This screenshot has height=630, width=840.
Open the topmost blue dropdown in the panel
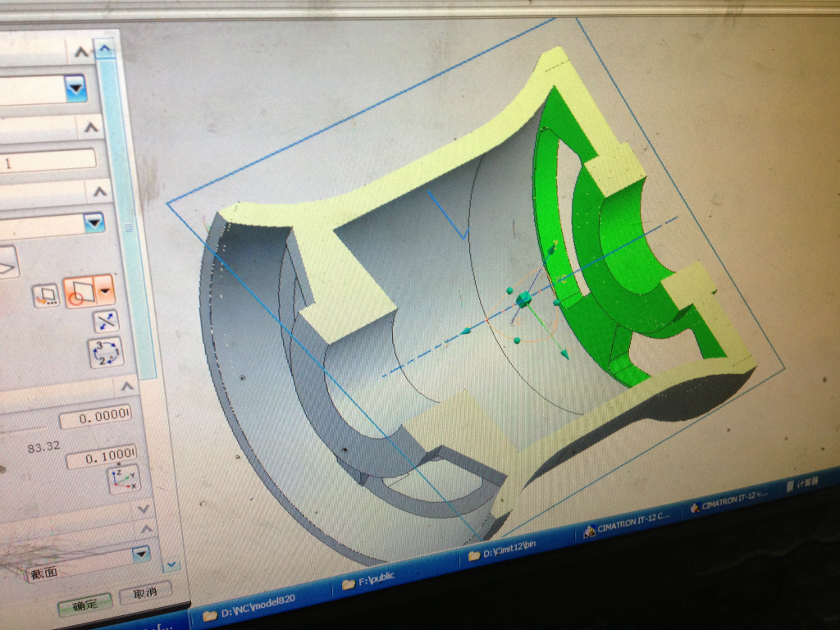pos(75,88)
